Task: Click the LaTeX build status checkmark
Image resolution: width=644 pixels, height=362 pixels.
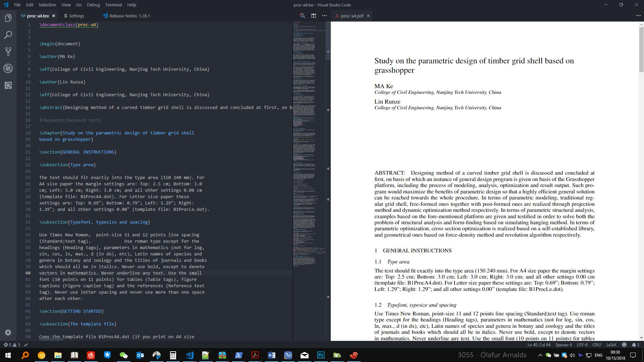Action: tap(26, 345)
